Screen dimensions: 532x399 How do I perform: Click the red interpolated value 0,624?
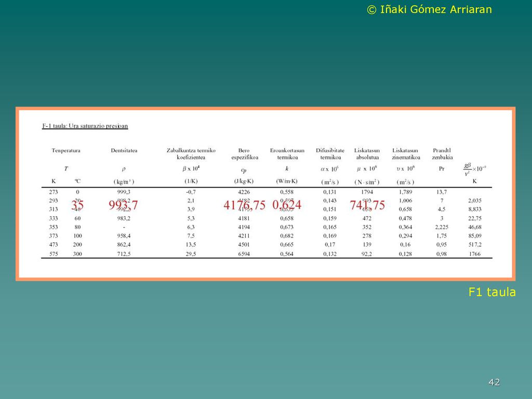287,205
